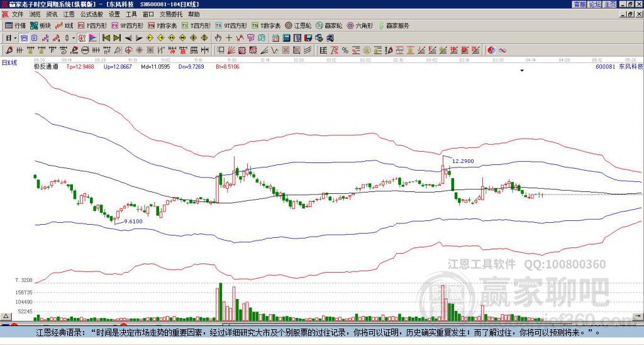Viewport: 644px width, 345px height.
Task: Step chart right with black right arrow
Action: (139, 38)
